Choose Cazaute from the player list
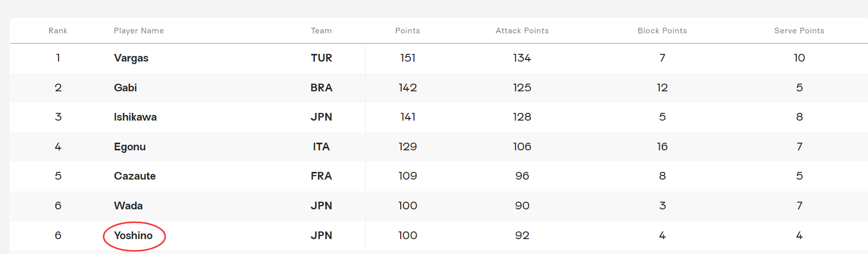This screenshot has height=254, width=868. pos(135,176)
